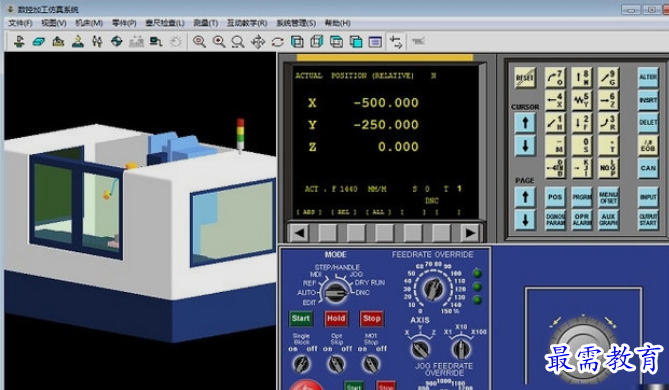Click the PRGRM function key

[x=582, y=197]
